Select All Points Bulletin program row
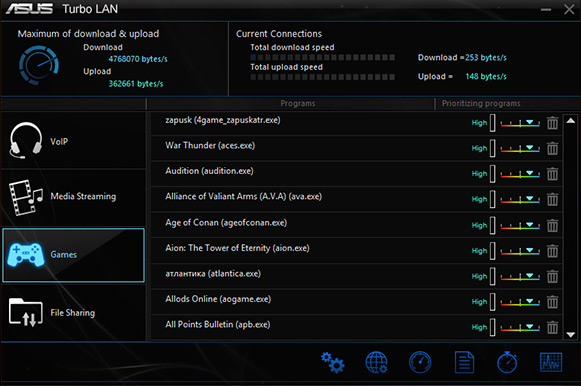The height and width of the screenshot is (386, 581). (x=356, y=327)
